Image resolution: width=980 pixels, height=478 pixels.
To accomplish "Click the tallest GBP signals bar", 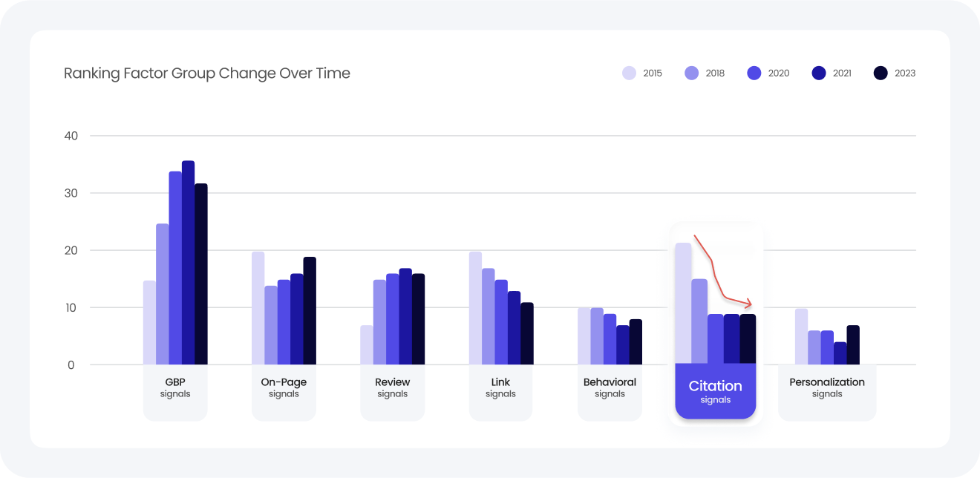I will pyautogui.click(x=188, y=263).
